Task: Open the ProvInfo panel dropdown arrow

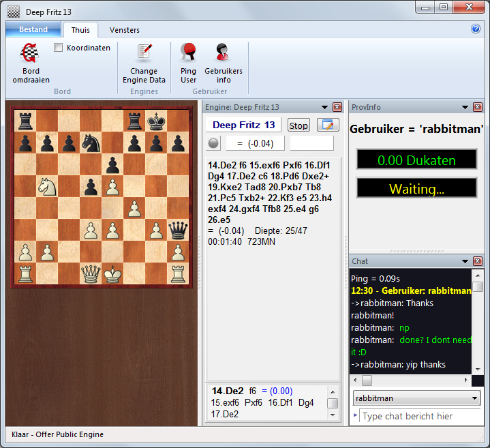Action: point(464,107)
